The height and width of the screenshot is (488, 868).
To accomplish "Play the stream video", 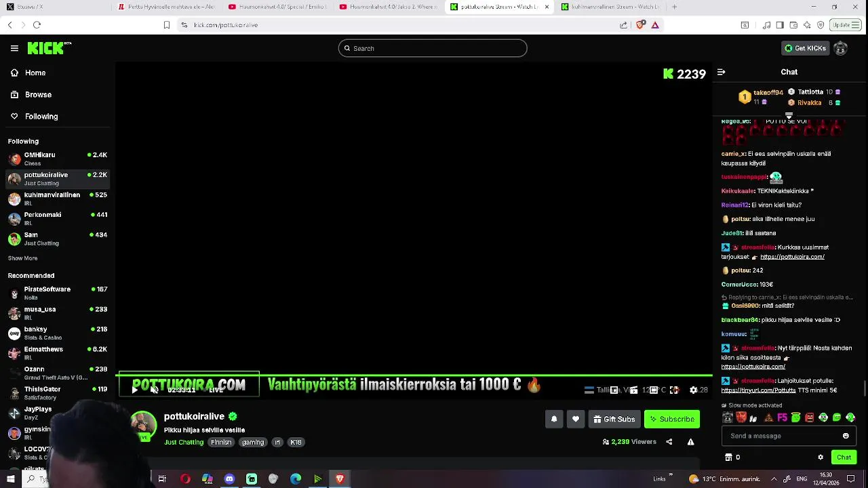I will [x=134, y=390].
